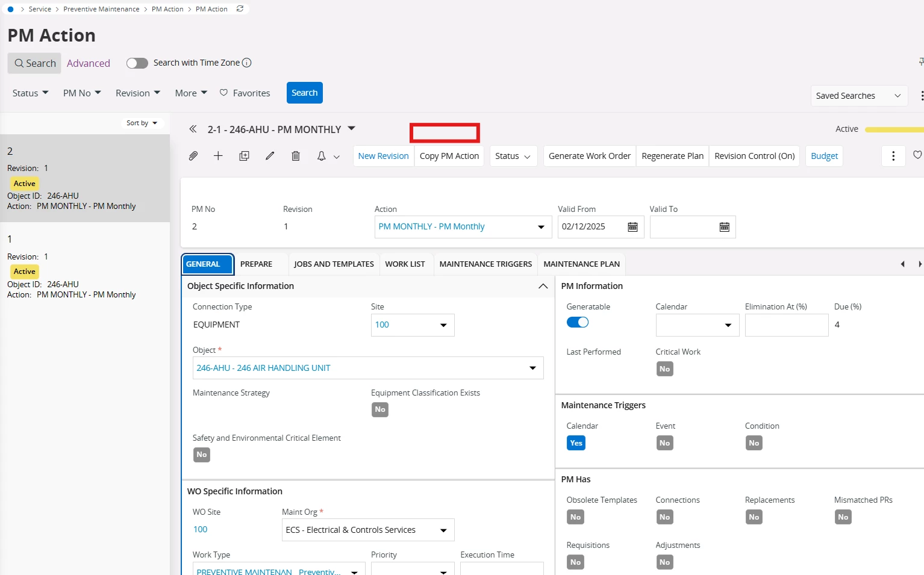Open the Status action dropdown in the toolbar

point(513,156)
